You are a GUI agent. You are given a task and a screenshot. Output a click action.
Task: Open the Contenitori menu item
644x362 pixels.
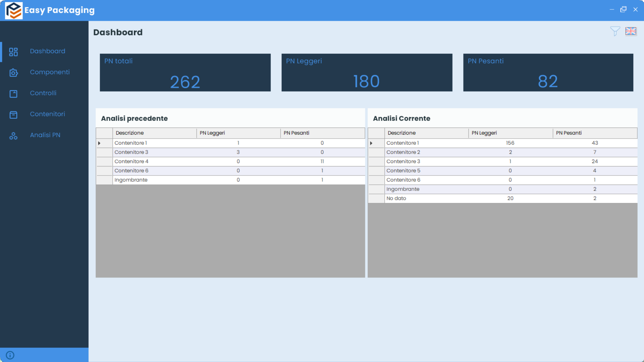tap(47, 114)
